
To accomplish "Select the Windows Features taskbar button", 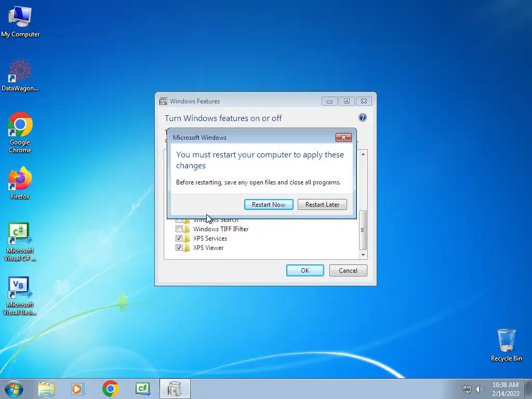I will tap(175, 389).
